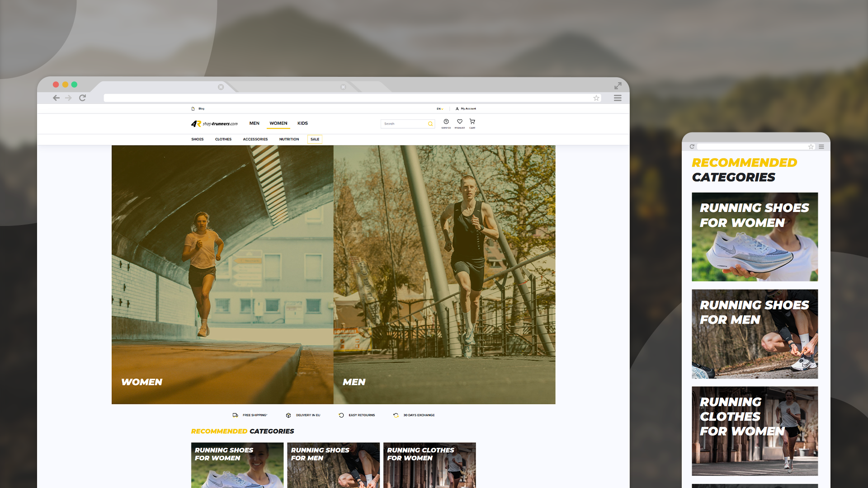Click into the Search input field
868x488 pixels.
pyautogui.click(x=403, y=124)
